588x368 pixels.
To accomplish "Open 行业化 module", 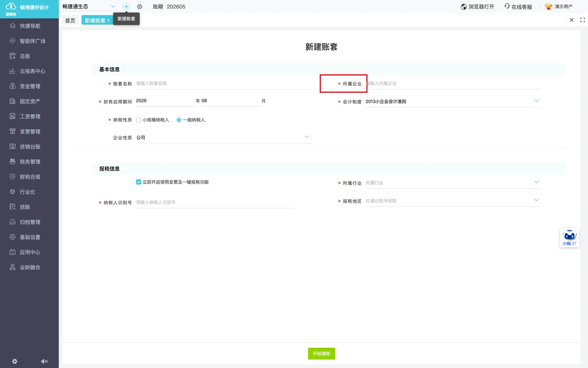I will pyautogui.click(x=29, y=192).
